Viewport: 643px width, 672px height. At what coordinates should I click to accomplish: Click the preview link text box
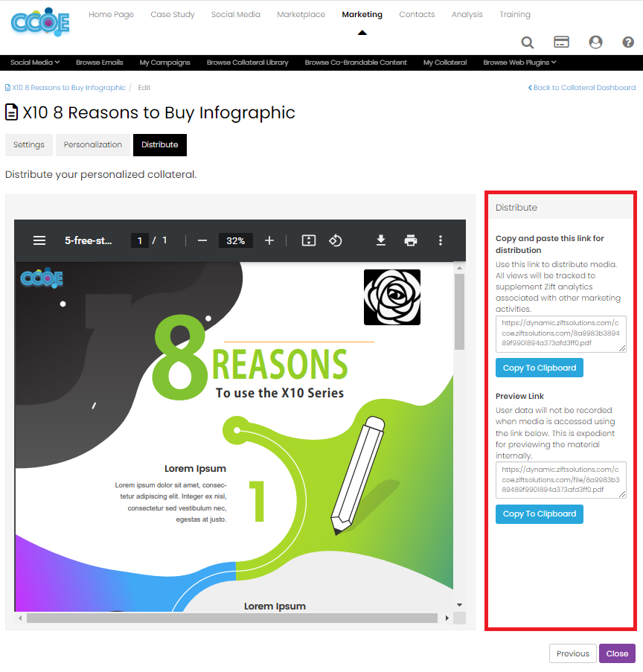click(x=560, y=480)
